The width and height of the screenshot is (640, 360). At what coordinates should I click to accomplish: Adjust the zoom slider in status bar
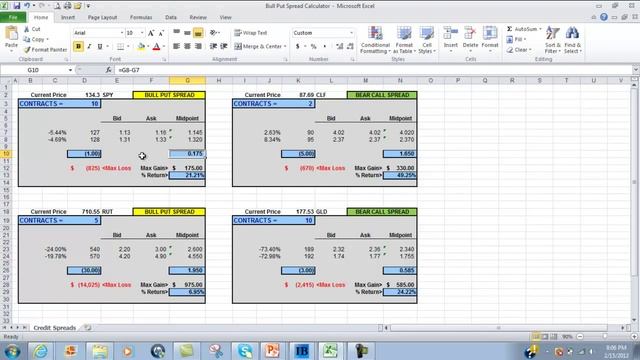pyautogui.click(x=605, y=337)
